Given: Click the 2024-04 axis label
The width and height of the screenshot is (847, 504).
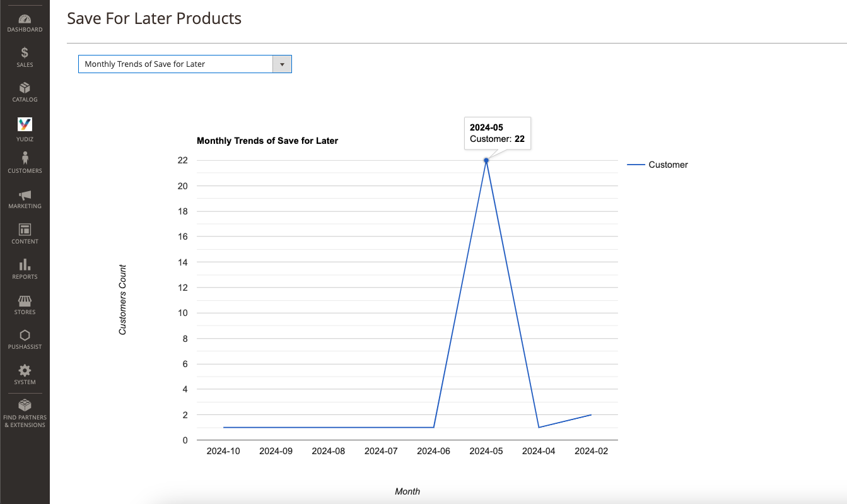Looking at the screenshot, I should pos(539,451).
